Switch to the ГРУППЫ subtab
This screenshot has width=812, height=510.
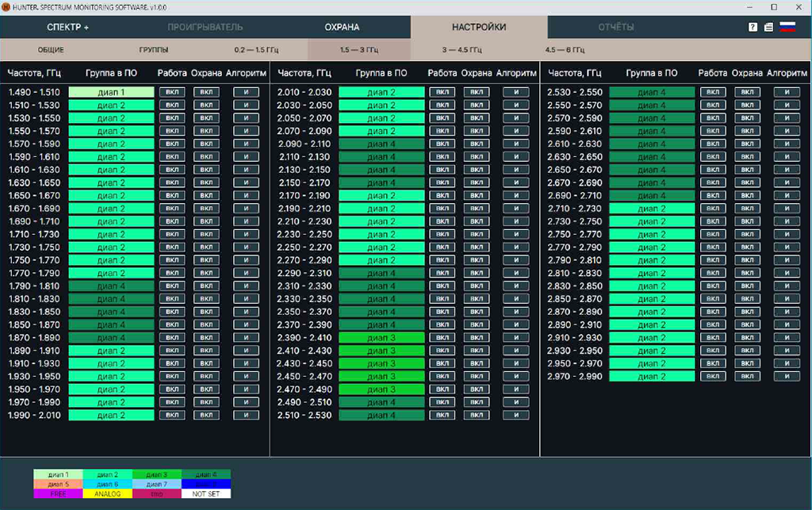click(153, 50)
